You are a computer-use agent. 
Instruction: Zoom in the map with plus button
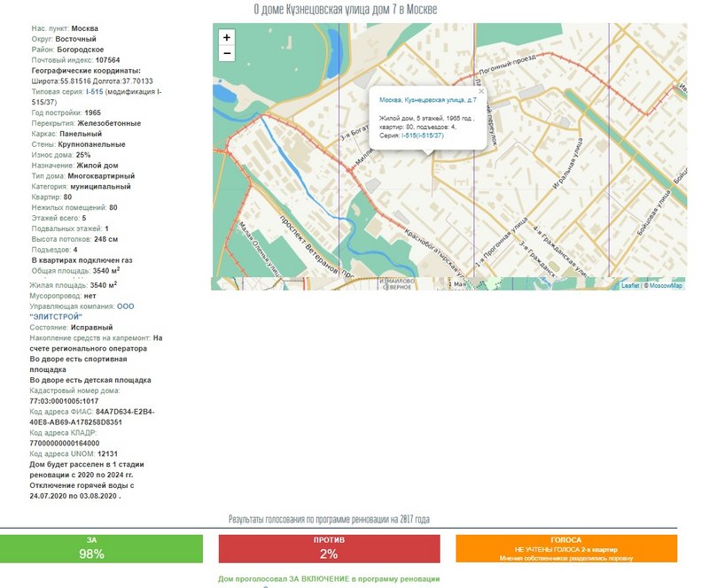(x=227, y=37)
